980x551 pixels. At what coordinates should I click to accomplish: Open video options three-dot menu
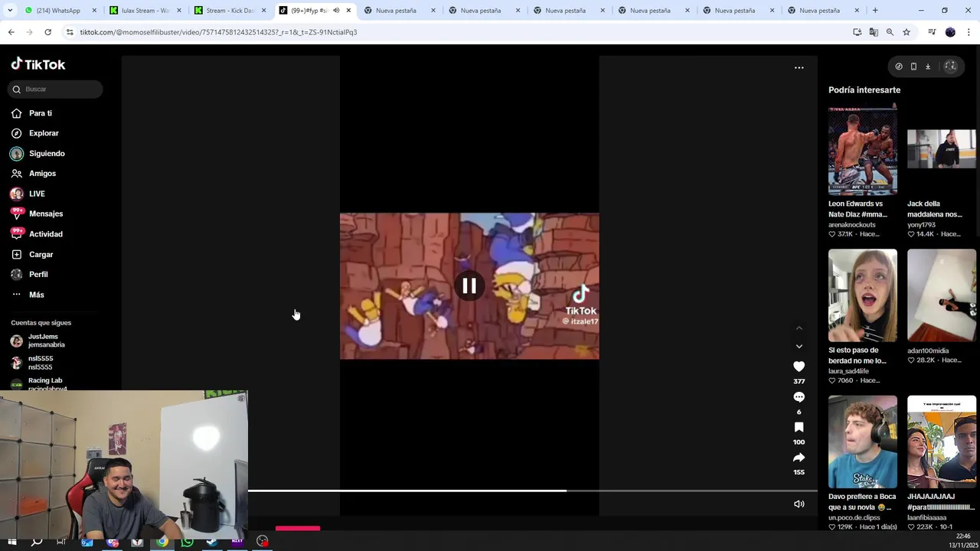click(x=799, y=67)
